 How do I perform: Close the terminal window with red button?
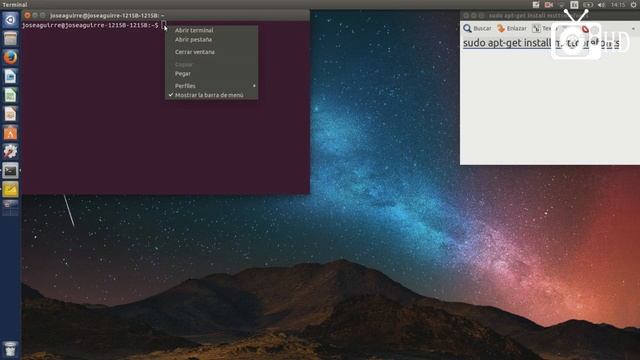[27, 15]
